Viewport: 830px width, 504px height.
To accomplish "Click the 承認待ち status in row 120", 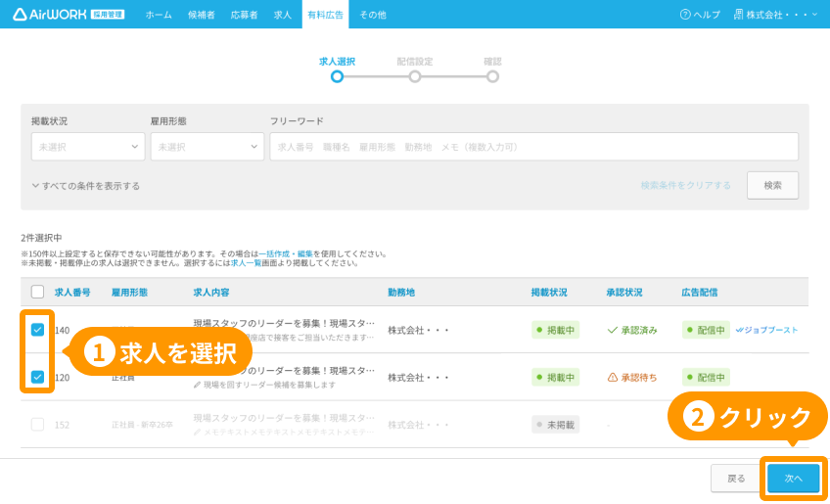I will click(632, 378).
